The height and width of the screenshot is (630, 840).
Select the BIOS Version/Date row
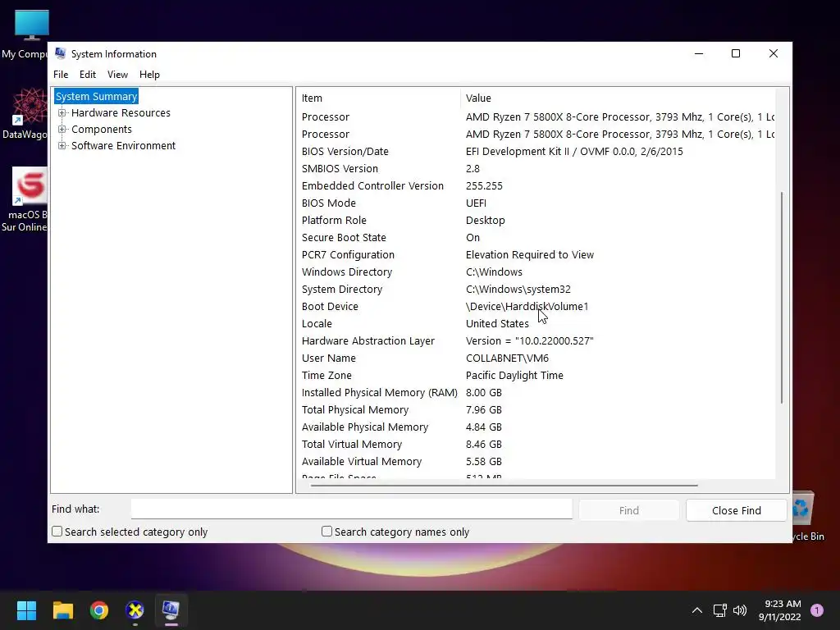[536, 151]
